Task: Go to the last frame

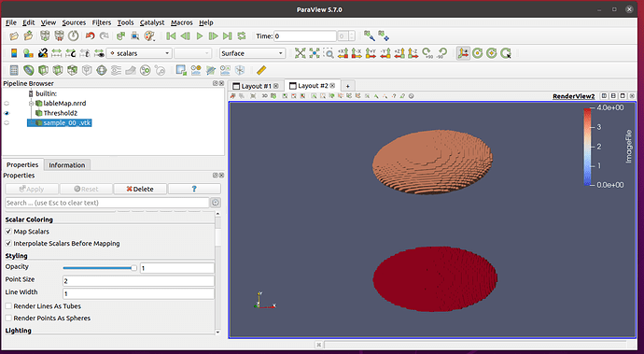Action: 227,36
